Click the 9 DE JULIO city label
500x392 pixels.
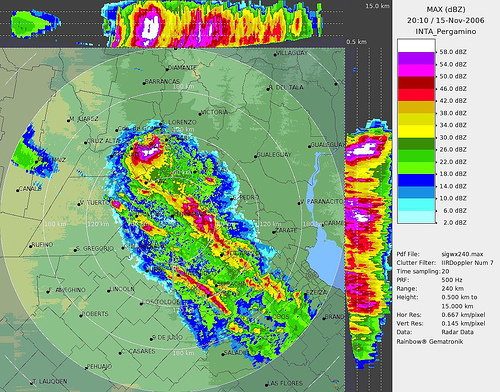tap(168, 337)
